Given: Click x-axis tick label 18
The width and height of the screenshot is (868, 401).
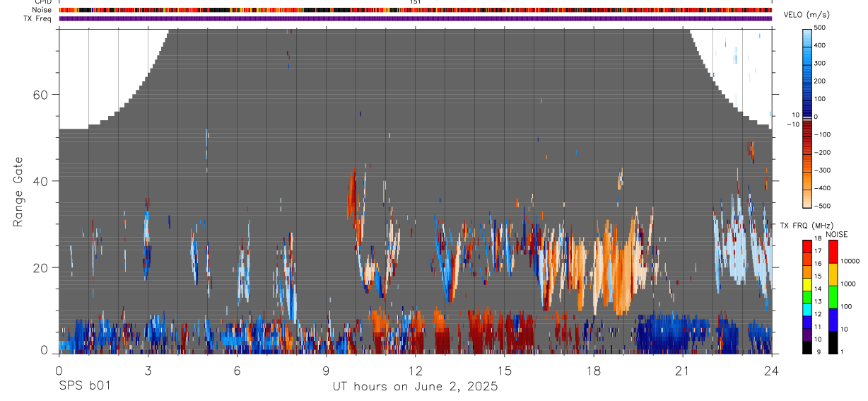Looking at the screenshot, I should point(593,370).
